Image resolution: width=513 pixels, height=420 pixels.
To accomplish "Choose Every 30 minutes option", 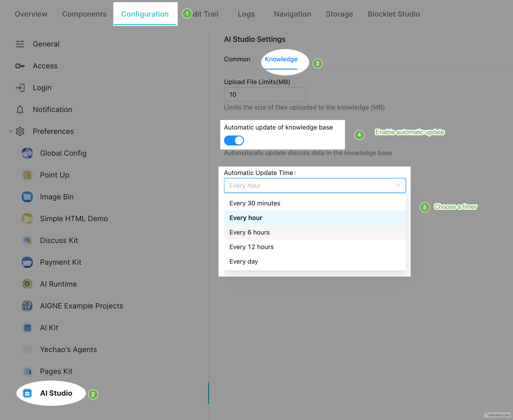I will pos(255,203).
